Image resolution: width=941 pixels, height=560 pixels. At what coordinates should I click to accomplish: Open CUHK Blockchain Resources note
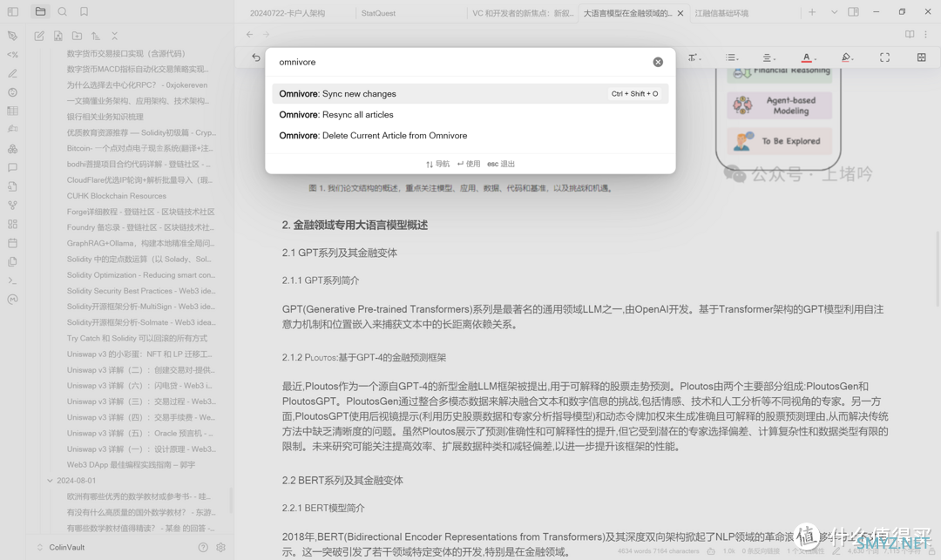pyautogui.click(x=117, y=196)
